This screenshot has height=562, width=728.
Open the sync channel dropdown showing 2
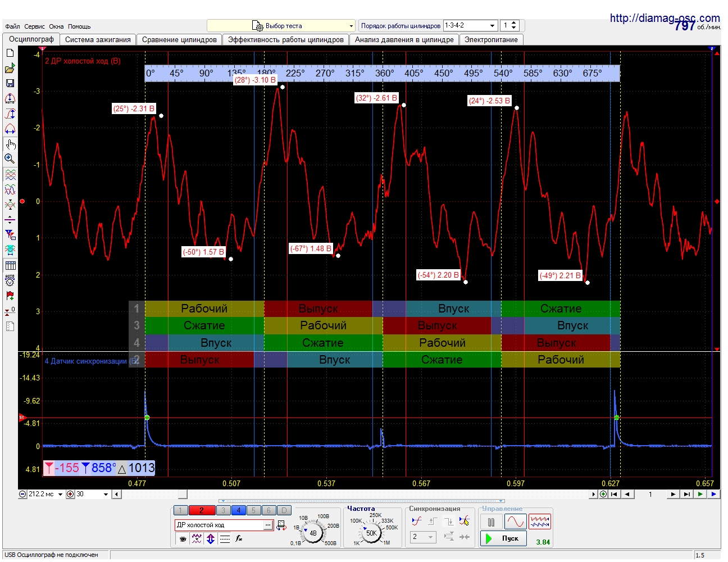coord(424,537)
